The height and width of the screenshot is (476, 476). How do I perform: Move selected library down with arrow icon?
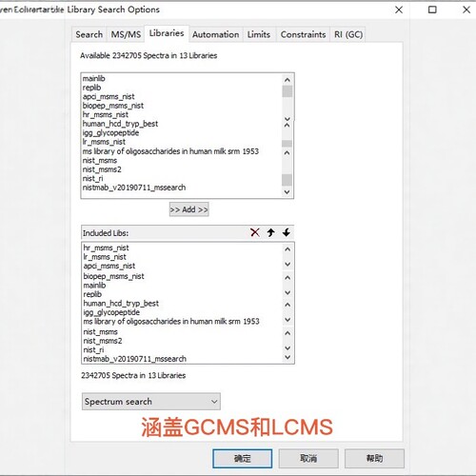(287, 232)
